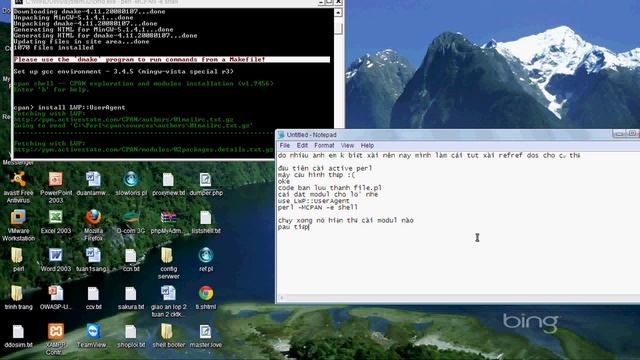Select ccv.txt desktop file
This screenshot has height=360, width=640.
coord(93,293)
